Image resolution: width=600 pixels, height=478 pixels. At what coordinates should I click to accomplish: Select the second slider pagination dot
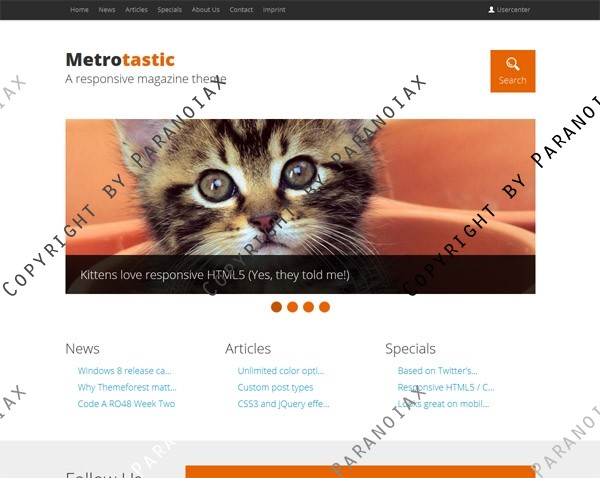click(x=292, y=307)
